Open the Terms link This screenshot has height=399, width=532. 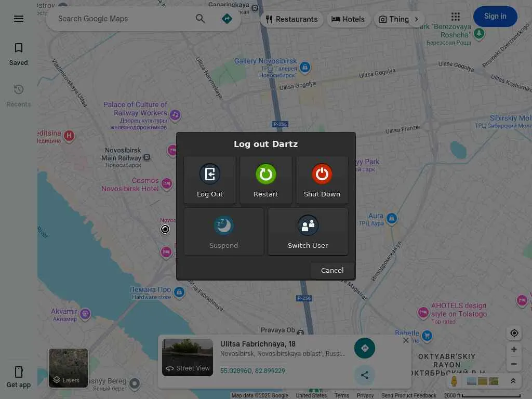341,395
